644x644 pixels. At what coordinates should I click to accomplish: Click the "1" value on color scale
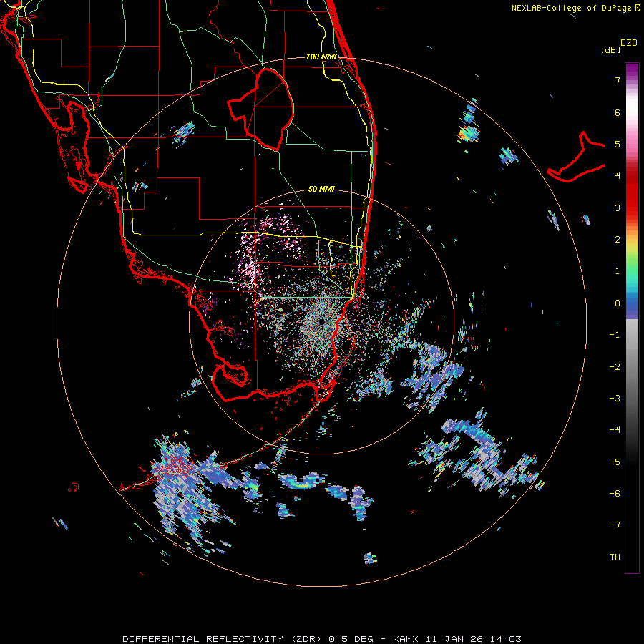618,271
